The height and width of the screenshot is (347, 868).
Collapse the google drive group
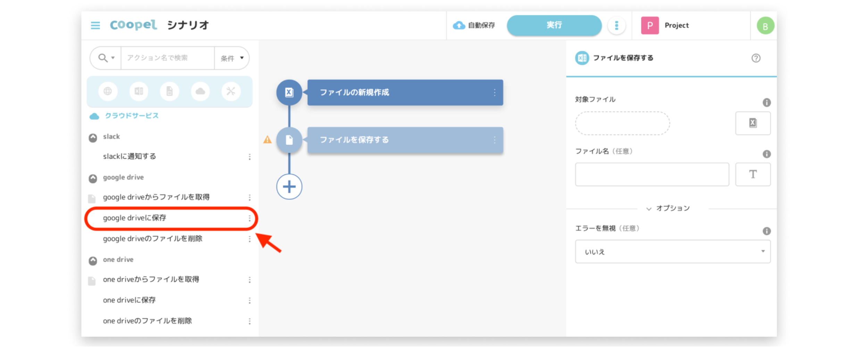(93, 178)
